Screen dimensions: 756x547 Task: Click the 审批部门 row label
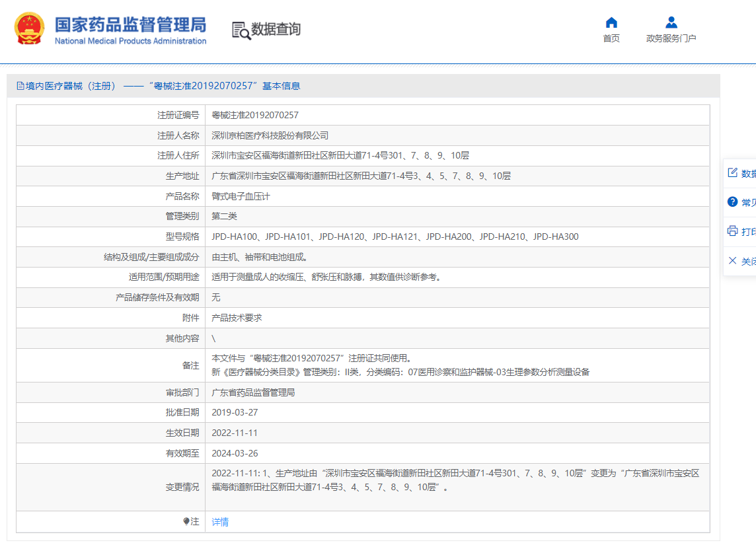click(x=182, y=392)
